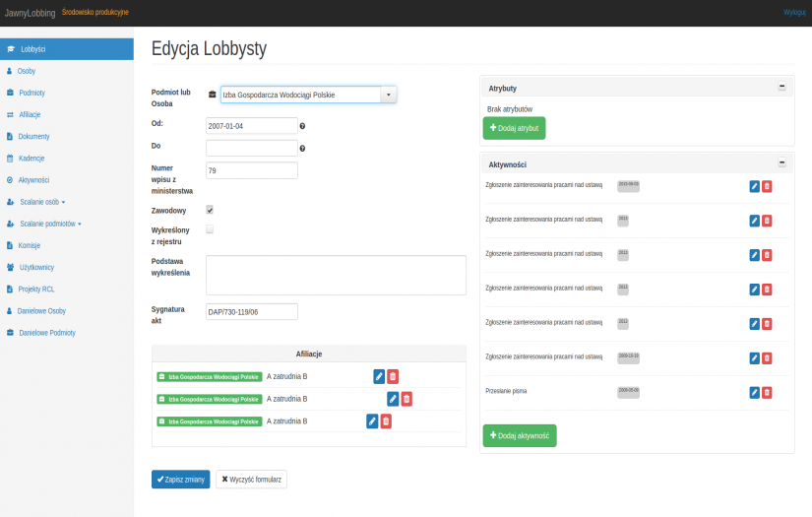Click the Aktywności check-circle icon in sidebar

[9, 180]
